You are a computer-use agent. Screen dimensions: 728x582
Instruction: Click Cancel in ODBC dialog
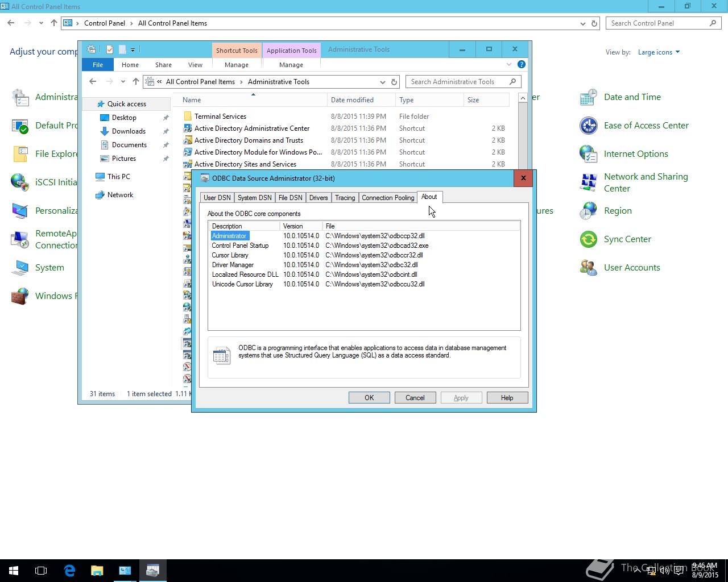coord(415,398)
